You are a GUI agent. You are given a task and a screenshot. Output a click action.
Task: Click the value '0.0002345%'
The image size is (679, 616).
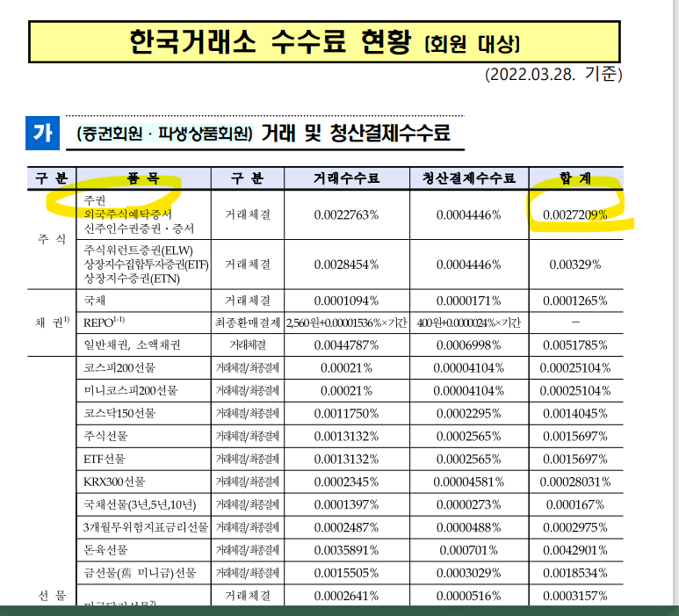point(346,482)
